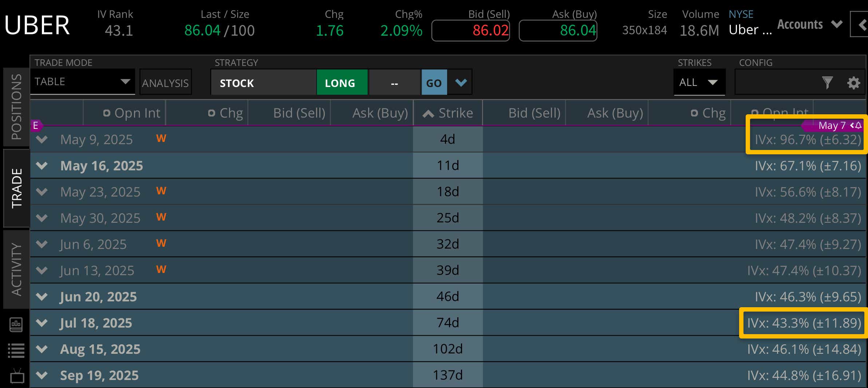Open the TABLE trade mode dropdown
This screenshot has height=388, width=868.
coord(82,82)
